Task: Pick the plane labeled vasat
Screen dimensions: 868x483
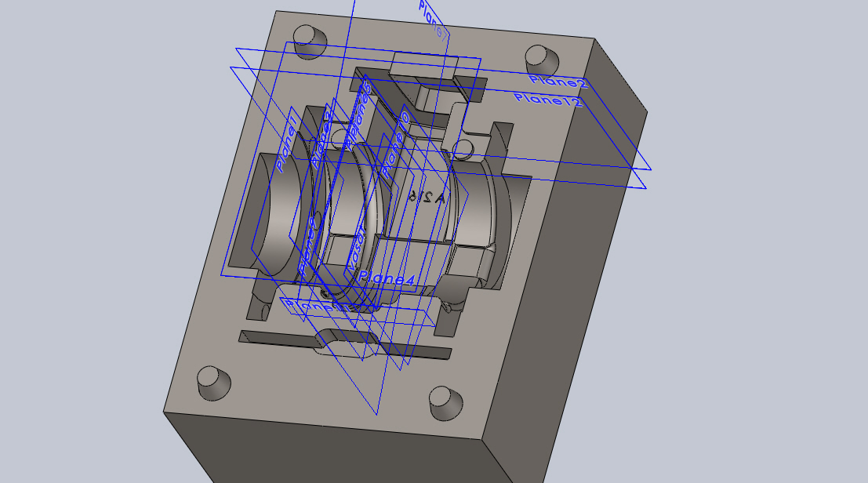Action: (x=355, y=248)
